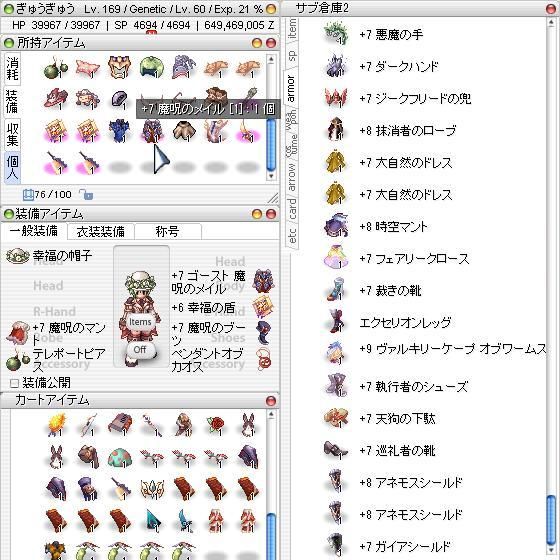Select the equipped 魔呪のメイル armor icon

[x=264, y=281]
